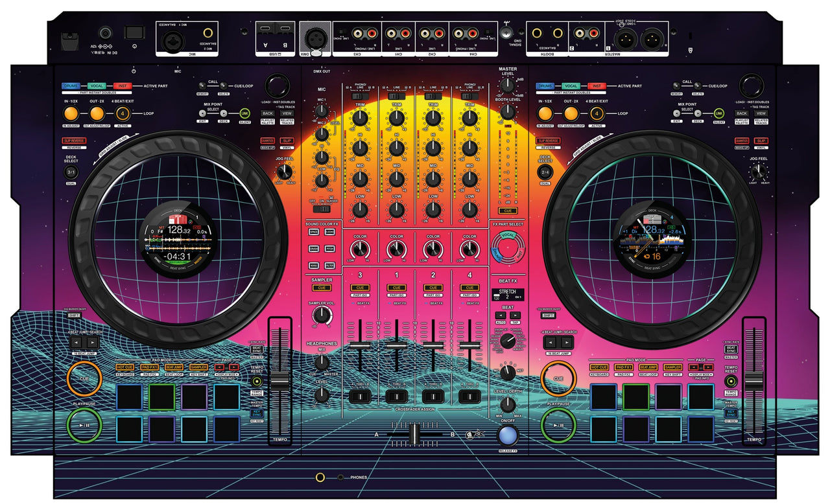Click channel 3 headphone CUE button
Screen dimensions: 830x504
pyautogui.click(x=360, y=287)
